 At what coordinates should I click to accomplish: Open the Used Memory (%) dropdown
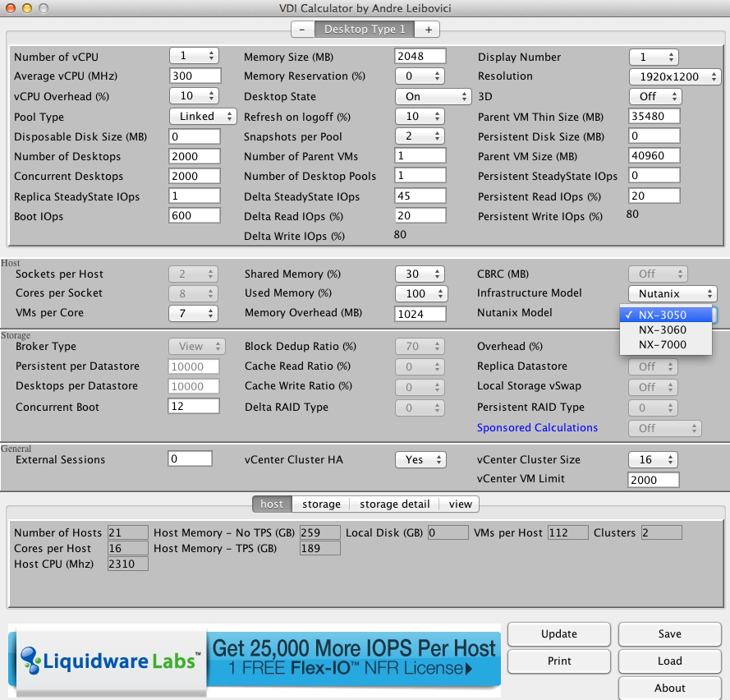421,294
